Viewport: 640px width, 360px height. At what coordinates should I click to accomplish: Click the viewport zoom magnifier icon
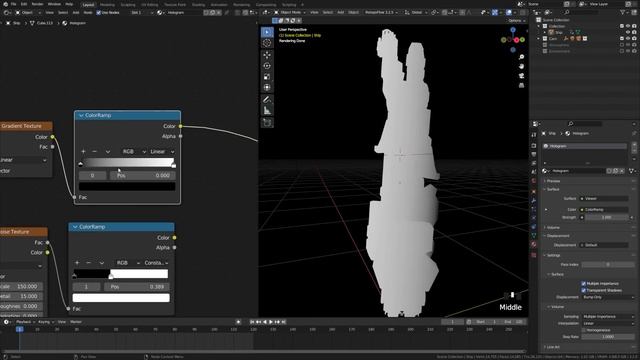pyautogui.click(x=521, y=57)
